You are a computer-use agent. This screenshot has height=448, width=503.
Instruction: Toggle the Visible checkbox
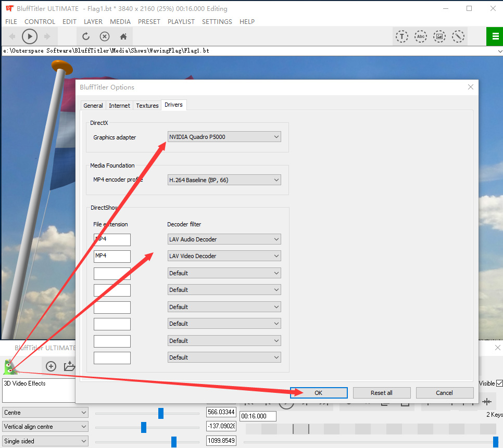tap(499, 383)
